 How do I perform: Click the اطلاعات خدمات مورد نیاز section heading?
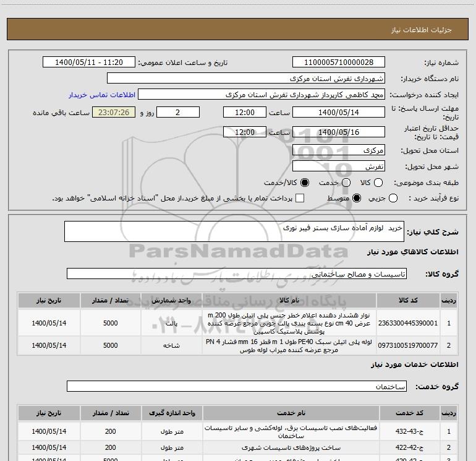(415, 364)
